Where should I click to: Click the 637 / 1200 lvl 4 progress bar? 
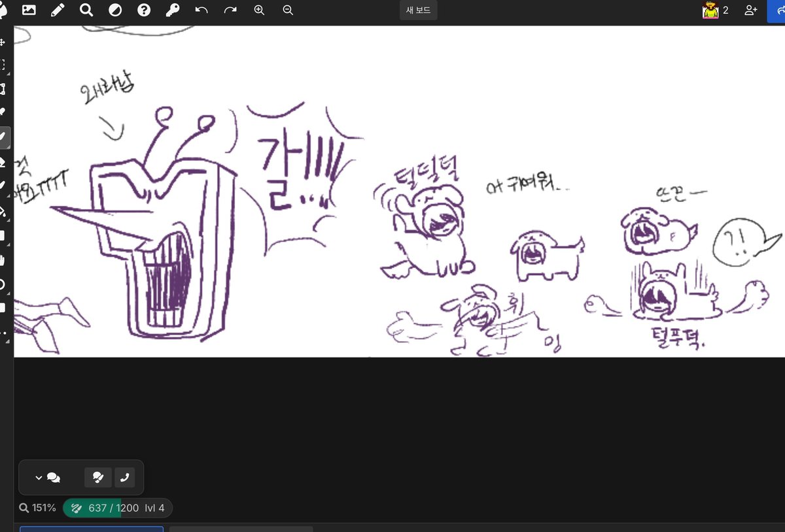click(x=118, y=508)
